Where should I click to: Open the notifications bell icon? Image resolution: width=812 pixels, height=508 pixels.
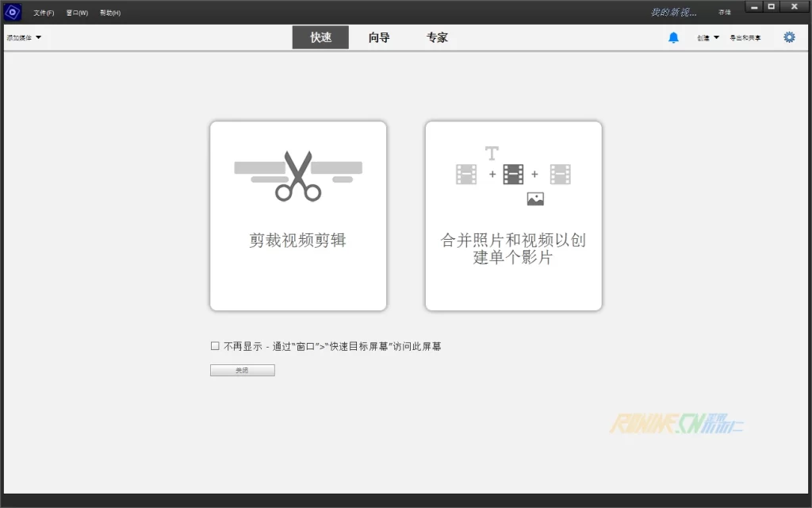click(673, 37)
